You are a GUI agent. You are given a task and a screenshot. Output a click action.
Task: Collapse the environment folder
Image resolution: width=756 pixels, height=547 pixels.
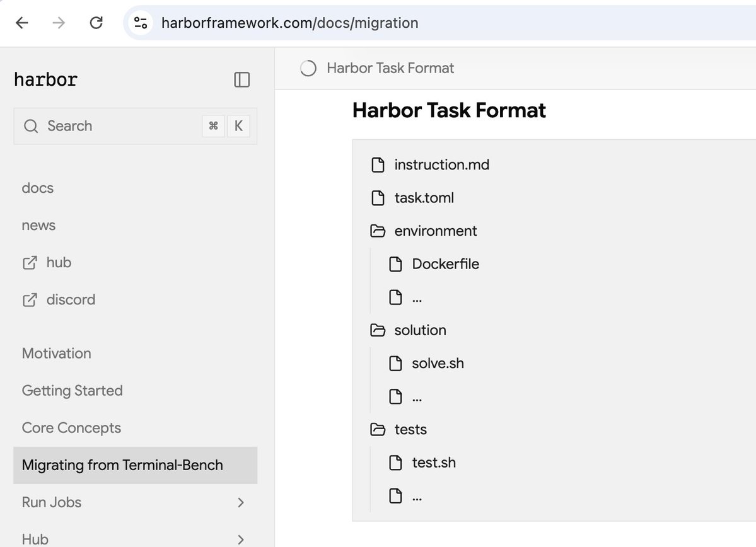point(435,231)
